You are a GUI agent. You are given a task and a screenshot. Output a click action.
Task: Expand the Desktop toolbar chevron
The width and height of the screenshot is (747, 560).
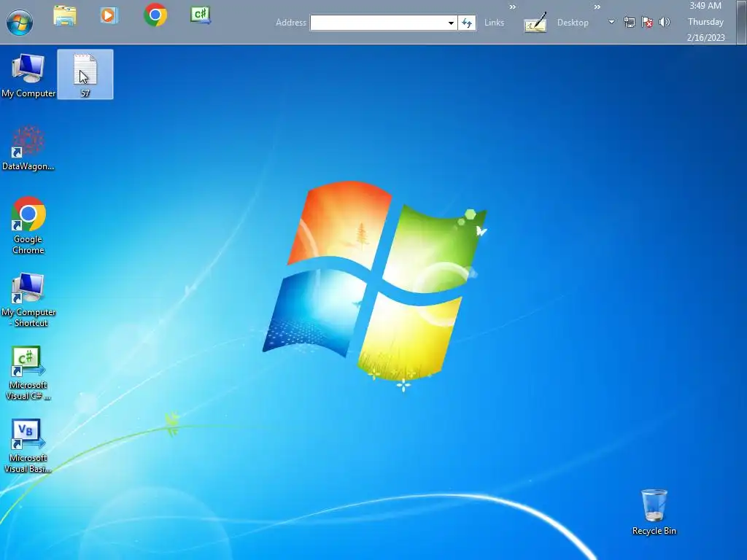(x=597, y=7)
